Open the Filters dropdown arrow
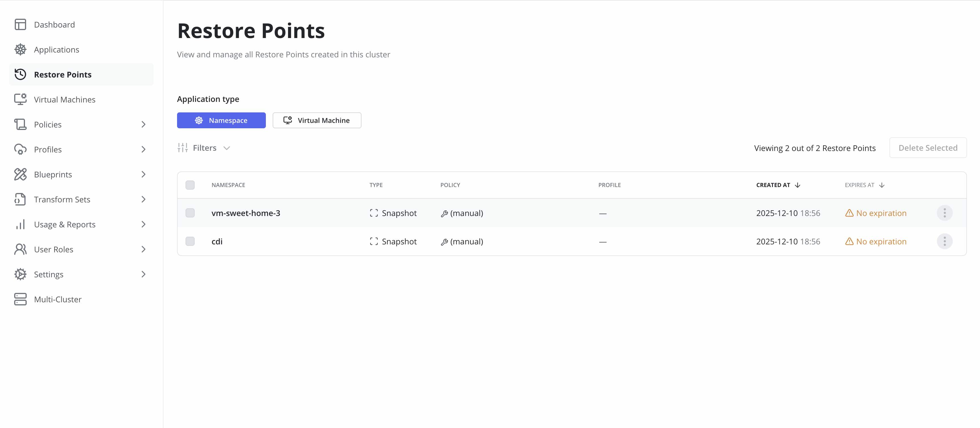980x428 pixels. pos(227,148)
